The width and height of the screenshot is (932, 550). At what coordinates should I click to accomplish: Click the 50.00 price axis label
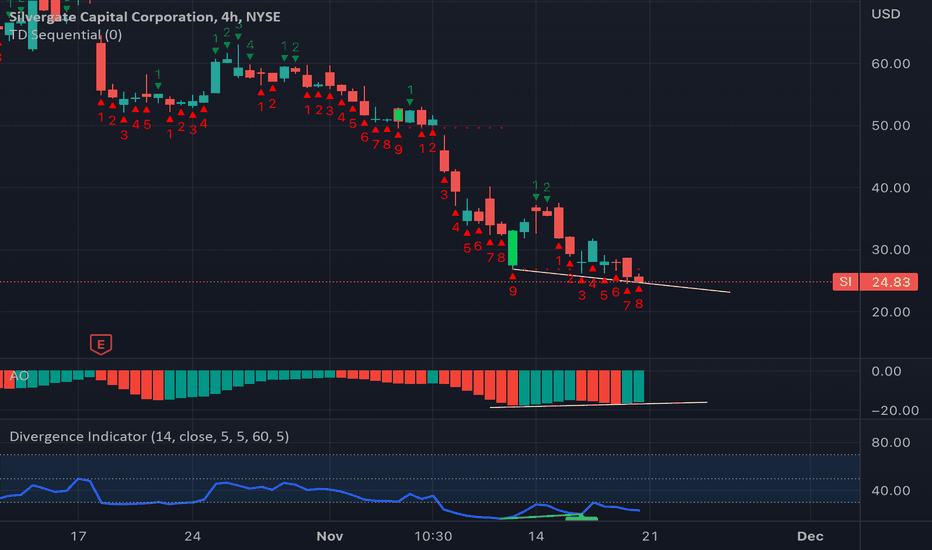click(x=890, y=125)
